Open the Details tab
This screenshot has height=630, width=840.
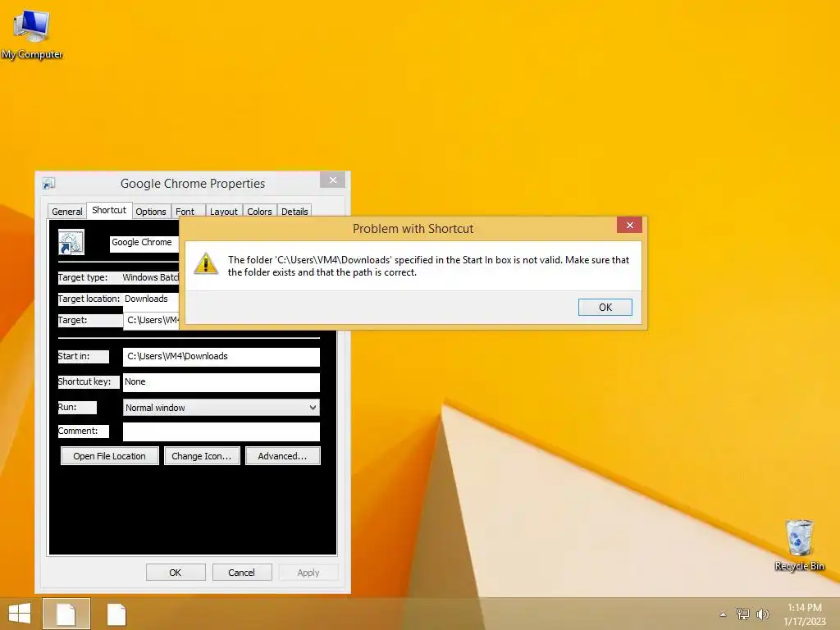[x=294, y=212]
